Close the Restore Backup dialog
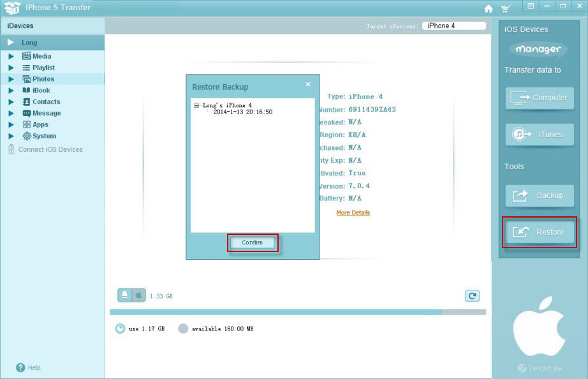The image size is (588, 379). (308, 84)
